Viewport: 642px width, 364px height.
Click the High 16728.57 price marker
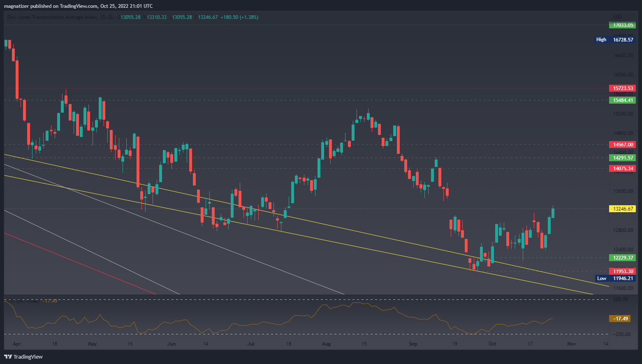(x=615, y=40)
